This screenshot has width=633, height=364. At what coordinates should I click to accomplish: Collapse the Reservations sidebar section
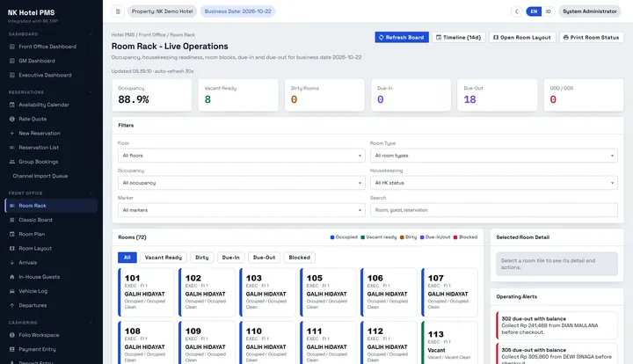point(91,92)
